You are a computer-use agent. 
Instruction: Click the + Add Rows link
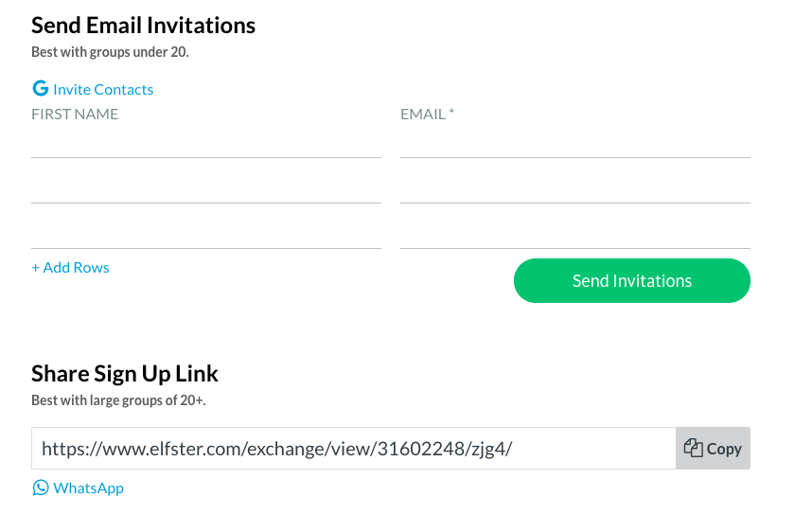pos(70,268)
